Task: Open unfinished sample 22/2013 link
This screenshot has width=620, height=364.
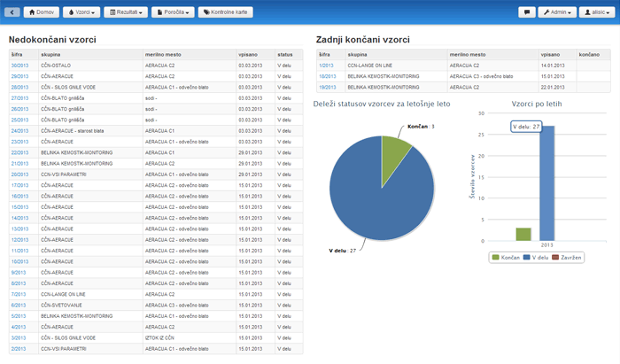Action: [19, 152]
